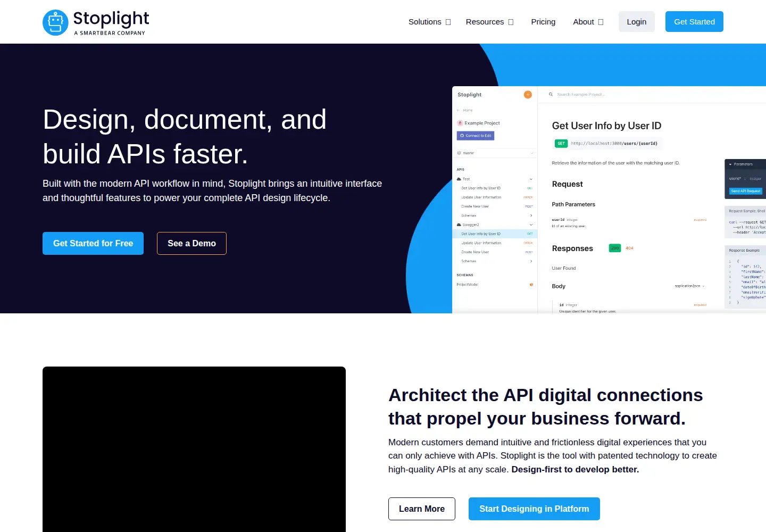Click the Response Example panel header
The height and width of the screenshot is (532, 766).
point(745,251)
